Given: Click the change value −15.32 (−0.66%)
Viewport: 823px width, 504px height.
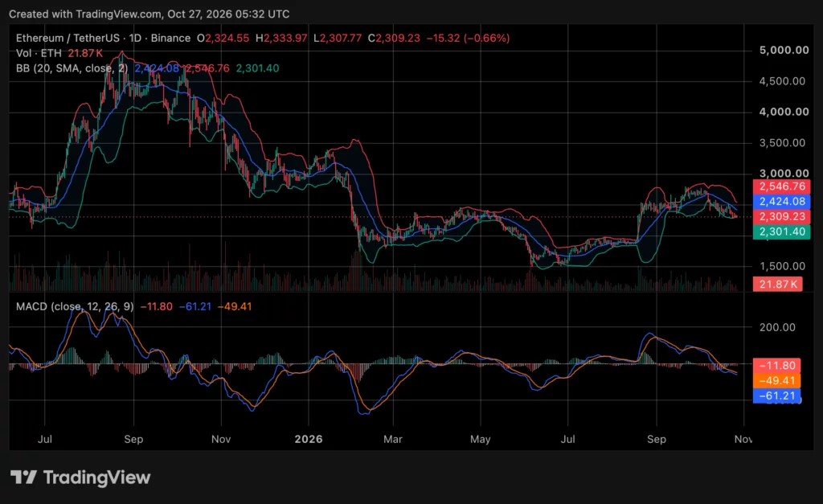Looking at the screenshot, I should click(x=469, y=38).
